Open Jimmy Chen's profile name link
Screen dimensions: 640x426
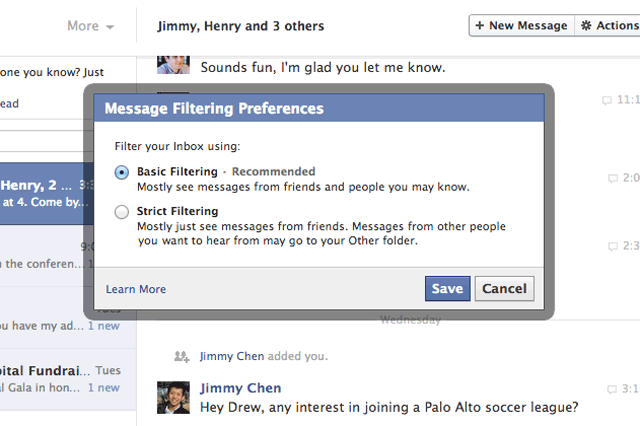(240, 388)
